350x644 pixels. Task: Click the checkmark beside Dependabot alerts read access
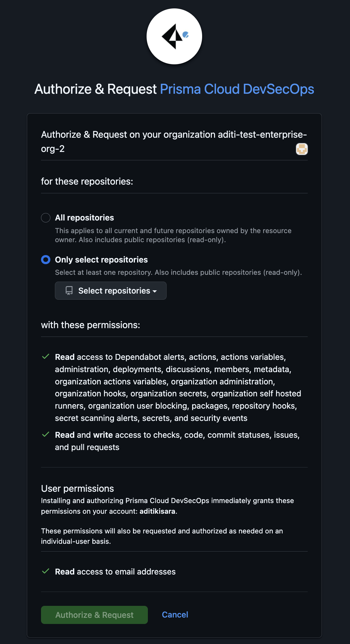tap(46, 357)
